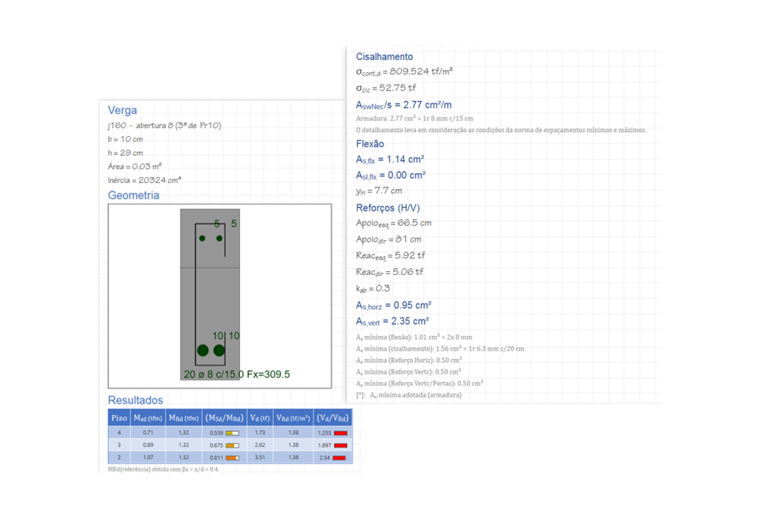Click the left top rebar dot
The image size is (770, 532).
[x=203, y=239]
